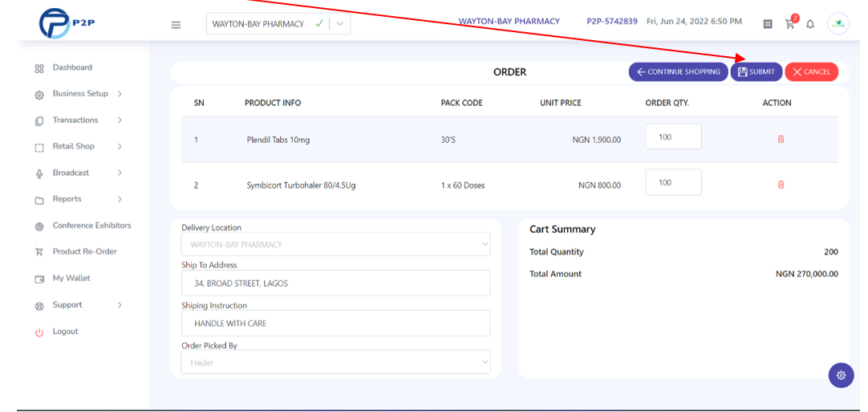
Task: Click the P2P-5742839 account ID
Action: (x=612, y=22)
